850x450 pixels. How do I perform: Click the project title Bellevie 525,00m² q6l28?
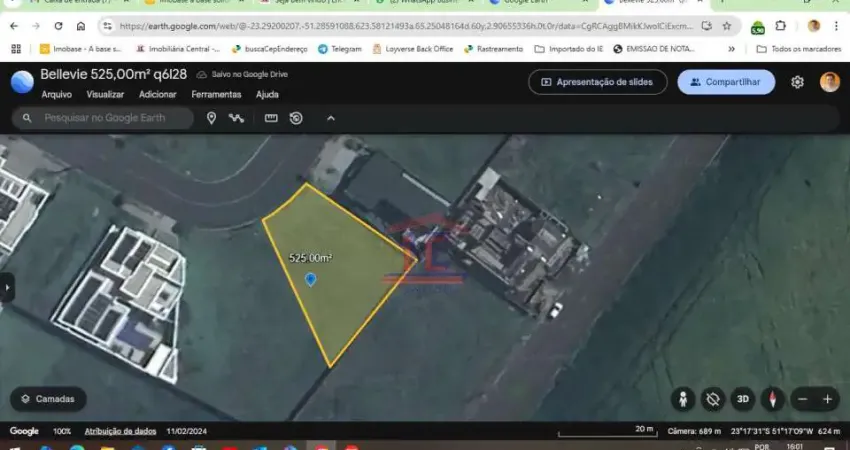point(113,74)
